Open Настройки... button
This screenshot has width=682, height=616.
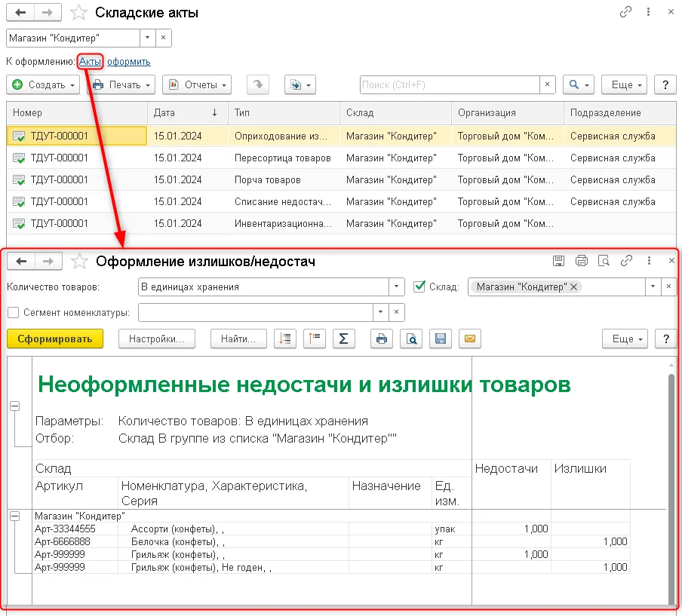point(157,339)
